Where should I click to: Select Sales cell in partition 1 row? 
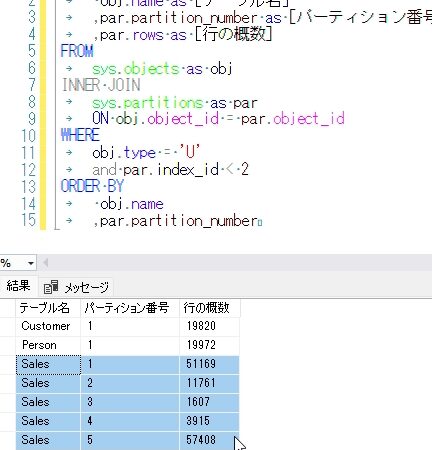click(x=48, y=364)
